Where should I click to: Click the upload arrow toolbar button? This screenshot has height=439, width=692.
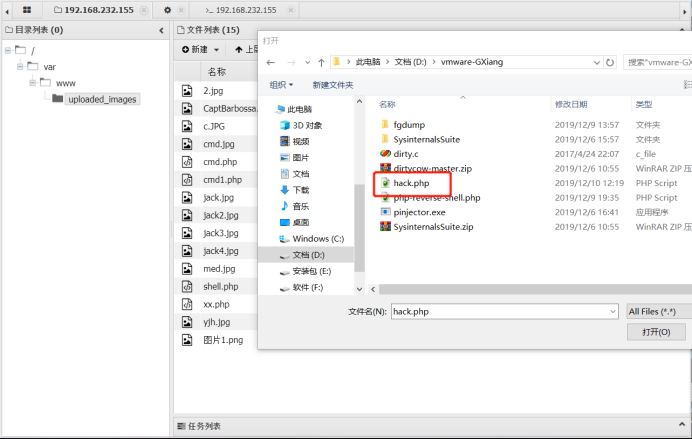click(x=239, y=49)
